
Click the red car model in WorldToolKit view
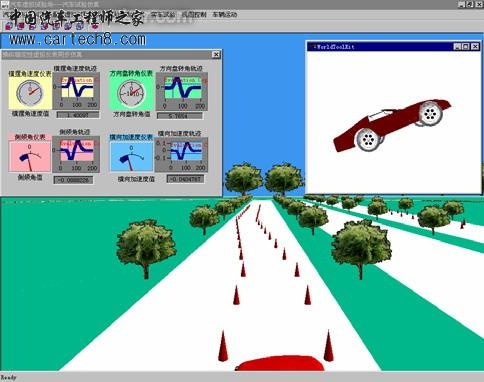pyautogui.click(x=392, y=126)
